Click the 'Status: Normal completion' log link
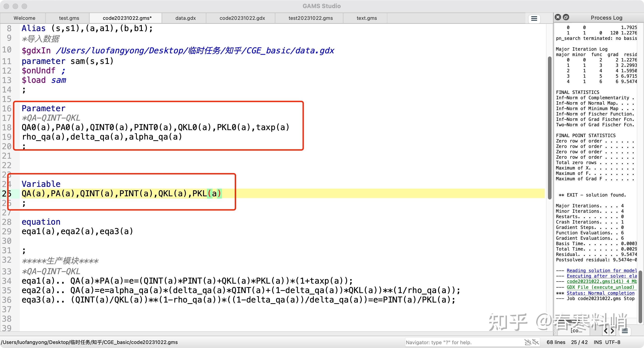Image resolution: width=644 pixels, height=348 pixels. pyautogui.click(x=600, y=293)
